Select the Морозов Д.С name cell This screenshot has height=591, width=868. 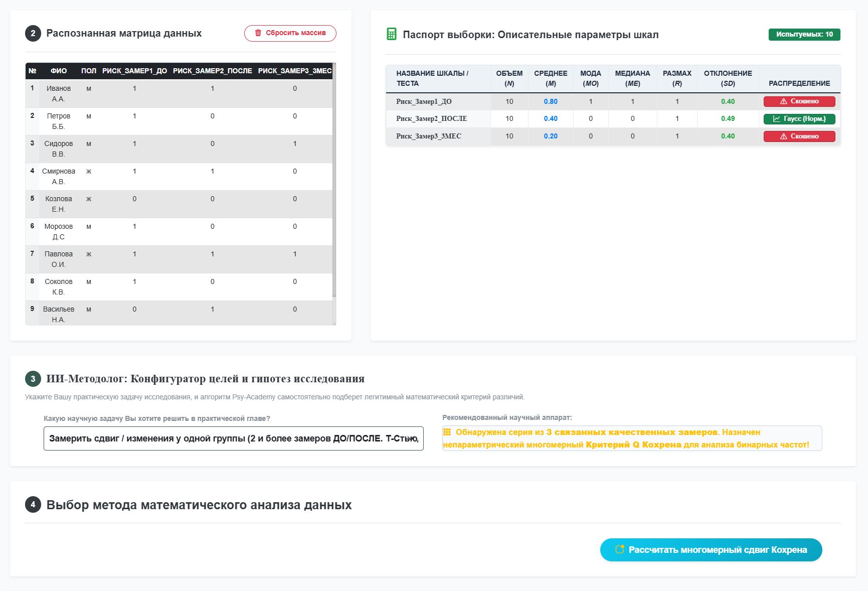(59, 232)
